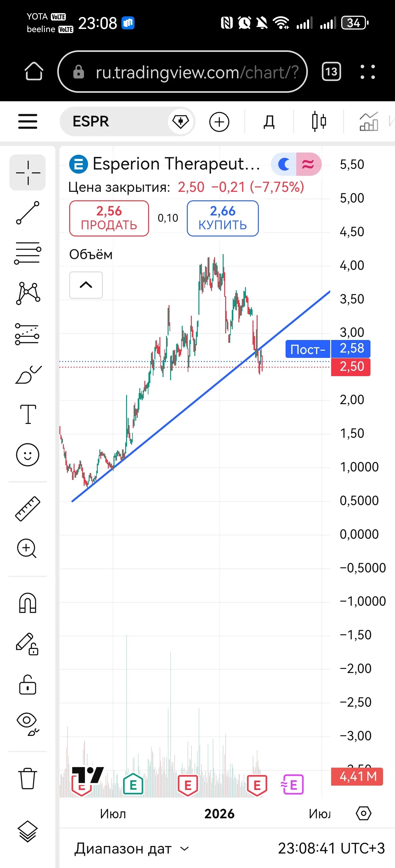Open the object tree layers icon
395x868 pixels.
[28, 832]
